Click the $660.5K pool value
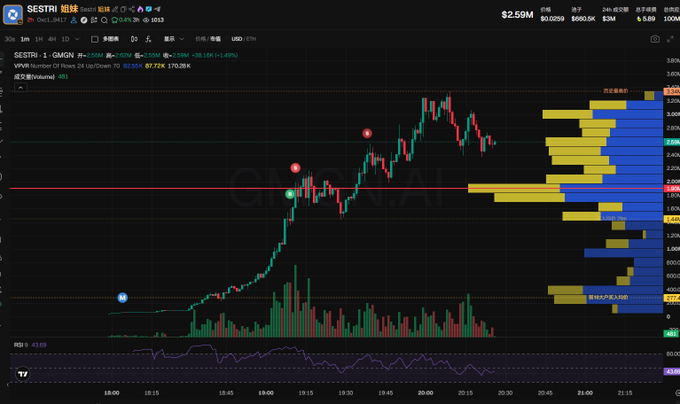This screenshot has height=404, width=680. click(583, 19)
